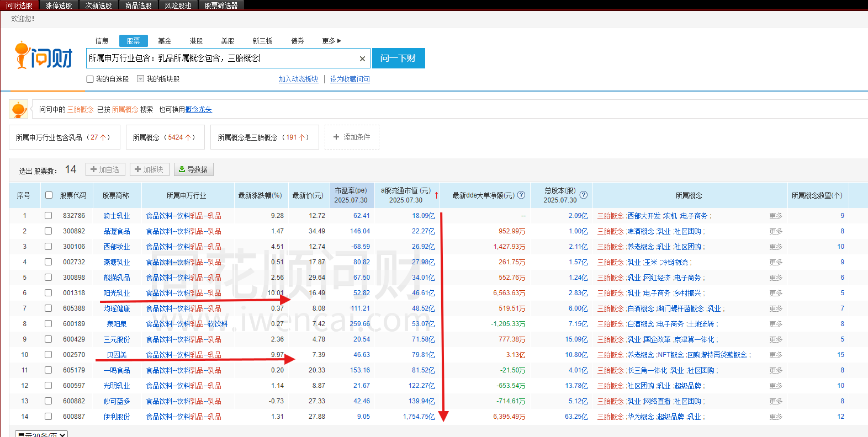Click the 加自选 button
The height and width of the screenshot is (437, 868).
105,169
